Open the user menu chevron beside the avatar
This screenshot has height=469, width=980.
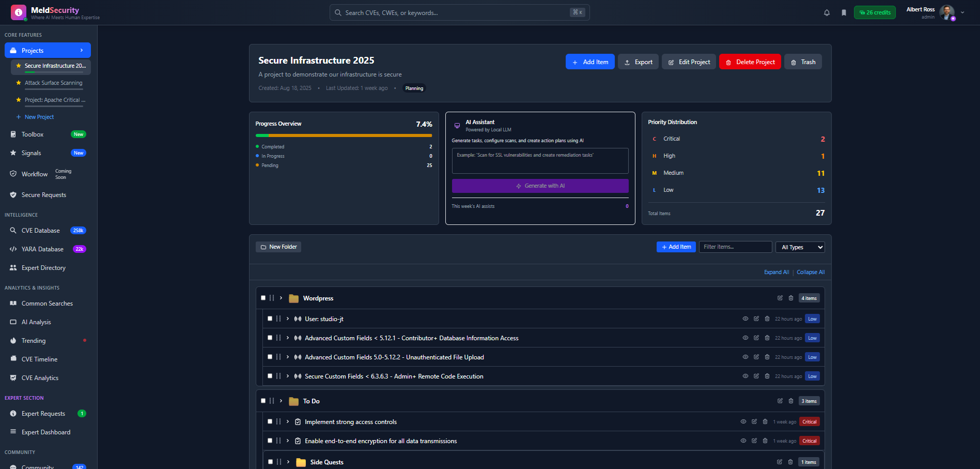click(x=962, y=12)
